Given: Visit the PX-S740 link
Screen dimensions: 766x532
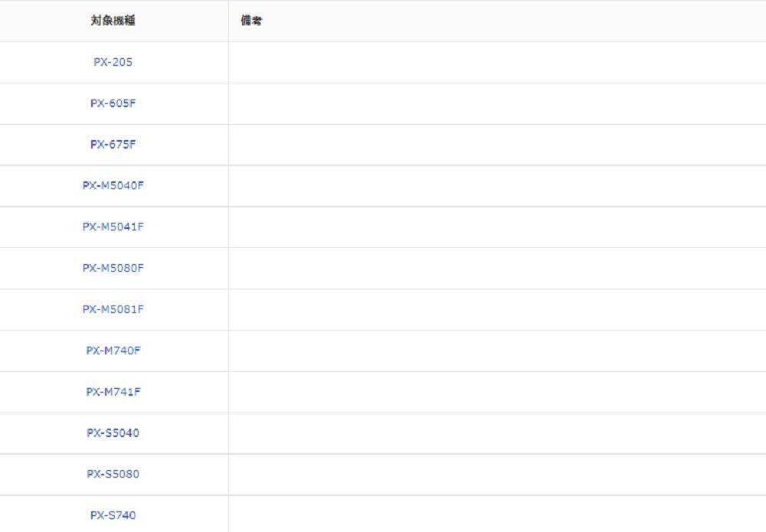Looking at the screenshot, I should coord(113,515).
